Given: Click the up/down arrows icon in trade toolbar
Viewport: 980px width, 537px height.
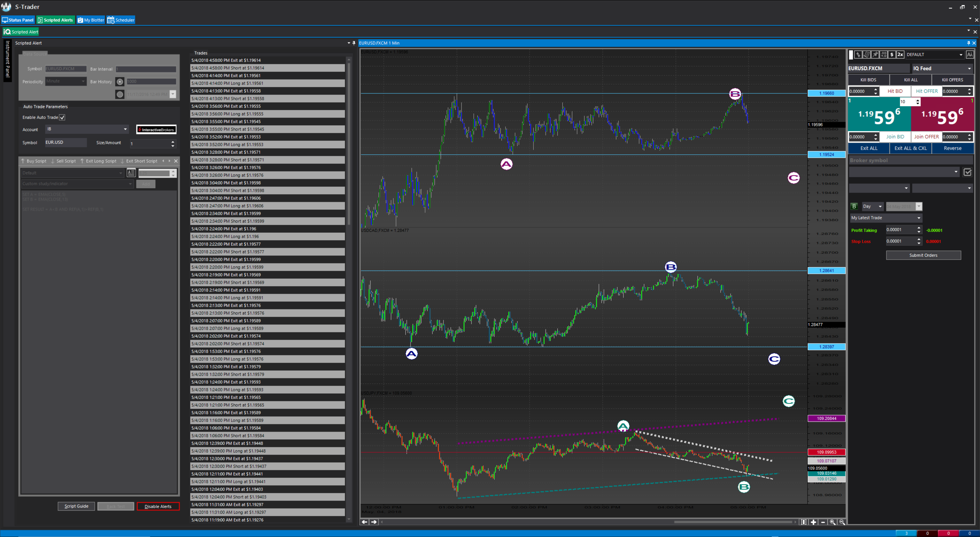Looking at the screenshot, I should (858, 54).
